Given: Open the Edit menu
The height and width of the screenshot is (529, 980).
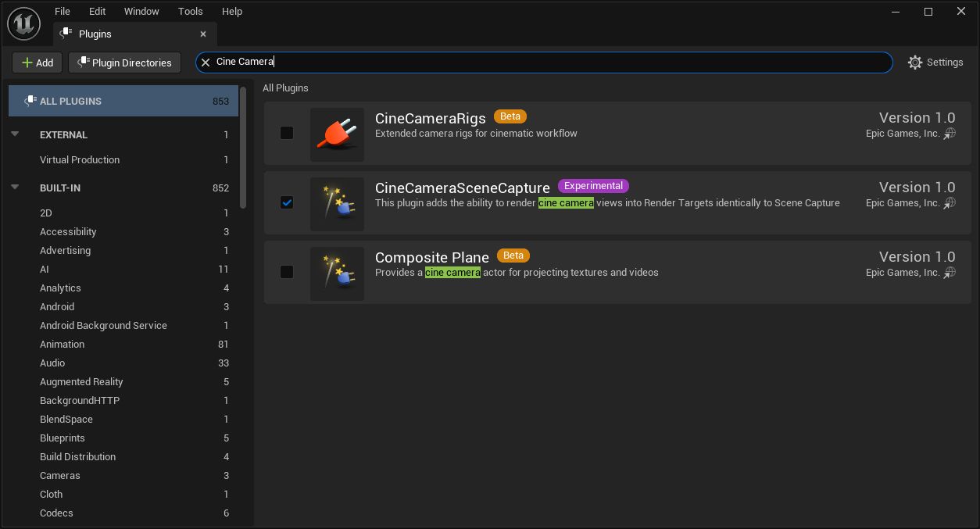Looking at the screenshot, I should (97, 11).
